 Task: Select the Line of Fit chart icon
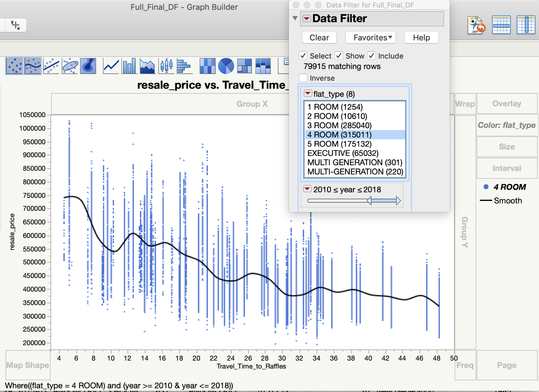(x=51, y=66)
